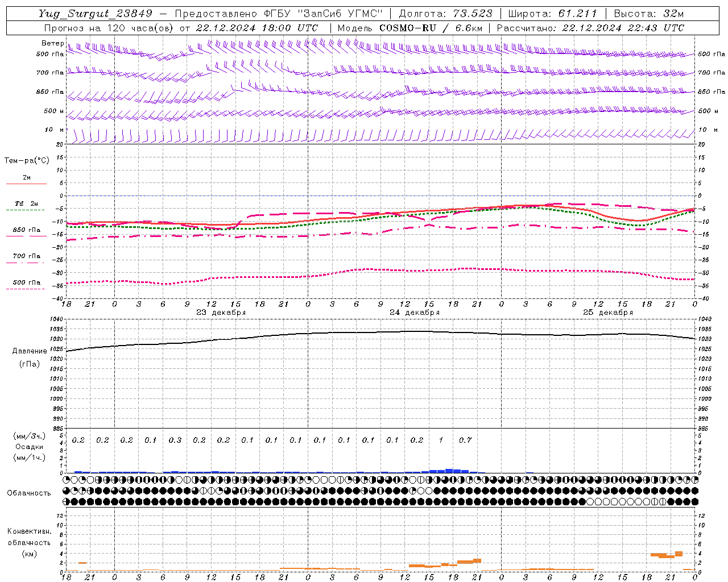Viewport: 728px width, 582px height.
Task: Click the 500 гПа temperature legend entry
Action: click(x=27, y=282)
